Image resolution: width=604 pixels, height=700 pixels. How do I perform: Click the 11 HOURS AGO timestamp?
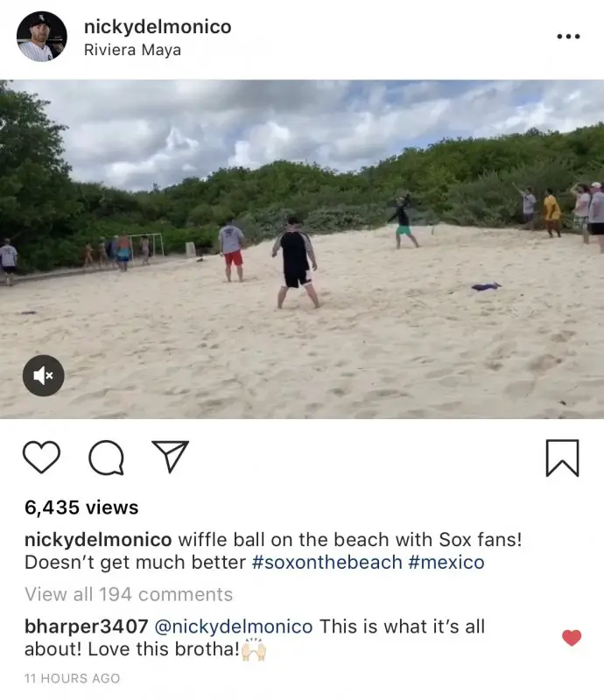pyautogui.click(x=73, y=678)
